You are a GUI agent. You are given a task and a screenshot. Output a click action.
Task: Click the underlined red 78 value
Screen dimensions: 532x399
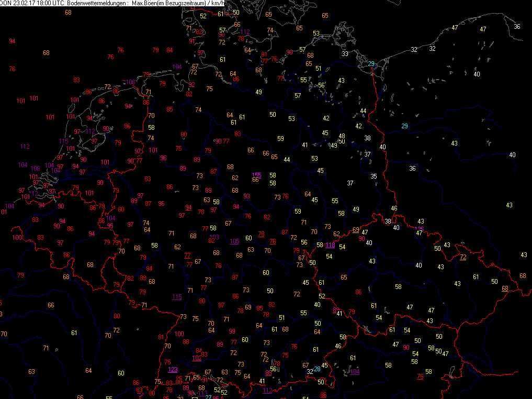pyautogui.click(x=261, y=234)
